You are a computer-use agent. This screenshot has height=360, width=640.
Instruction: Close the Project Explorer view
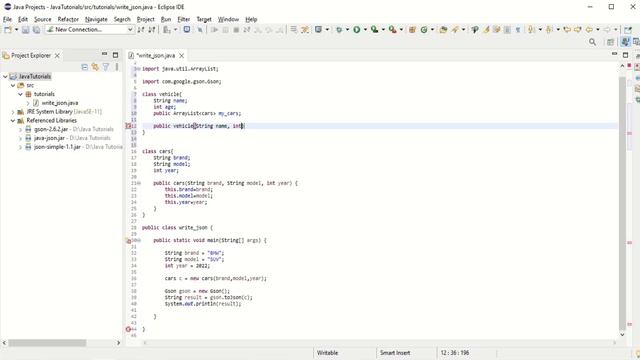point(57,56)
